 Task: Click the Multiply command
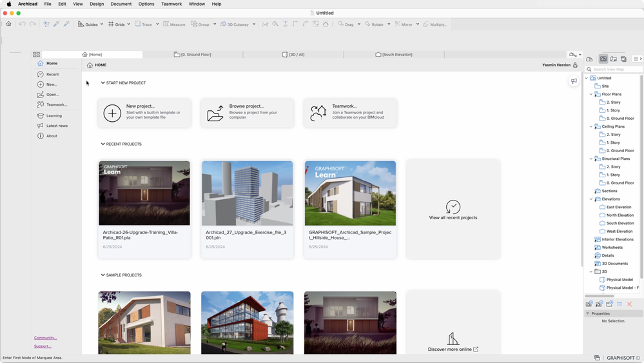435,25
